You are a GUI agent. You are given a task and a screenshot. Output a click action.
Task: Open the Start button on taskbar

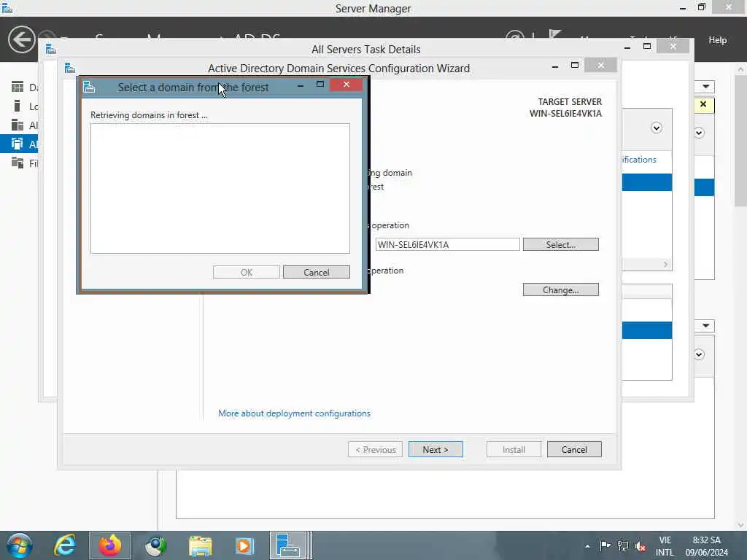click(x=19, y=545)
